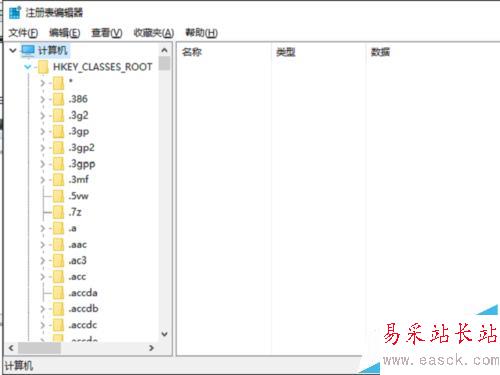Click the folder icon of .a

(59, 228)
